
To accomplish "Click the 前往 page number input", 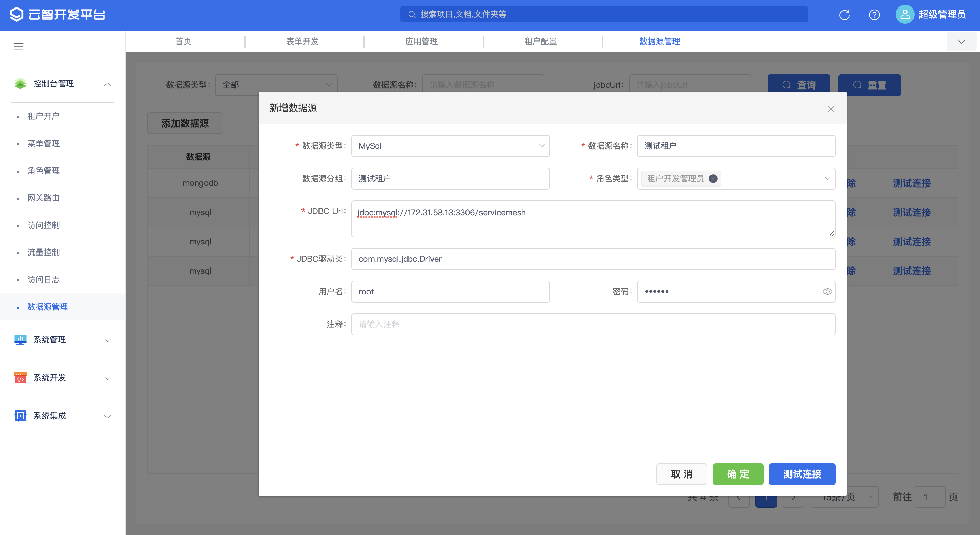I will point(930,497).
